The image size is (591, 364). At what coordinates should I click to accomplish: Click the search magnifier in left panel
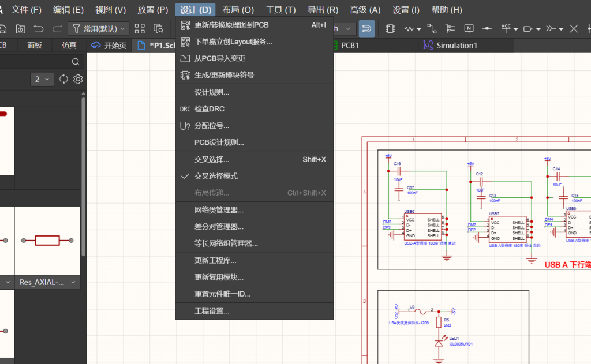(76, 62)
